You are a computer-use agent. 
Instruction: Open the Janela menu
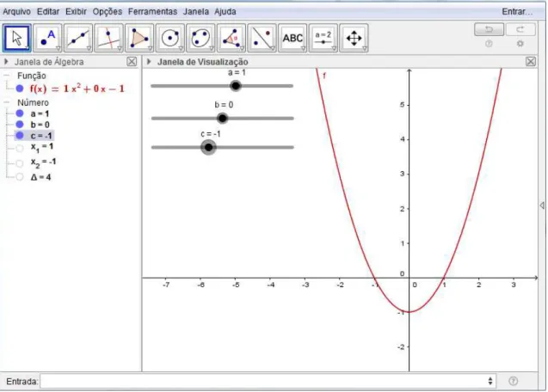[x=196, y=11]
